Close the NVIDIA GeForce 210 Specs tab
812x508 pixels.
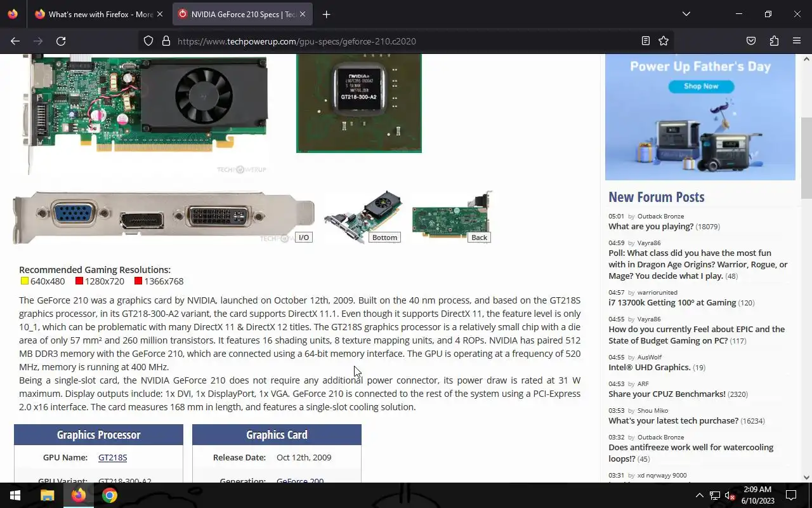pos(303,14)
